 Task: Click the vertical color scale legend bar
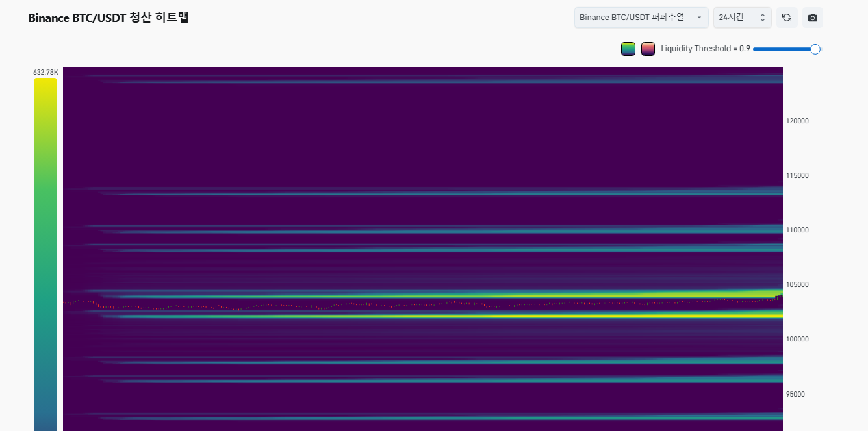[45, 254]
